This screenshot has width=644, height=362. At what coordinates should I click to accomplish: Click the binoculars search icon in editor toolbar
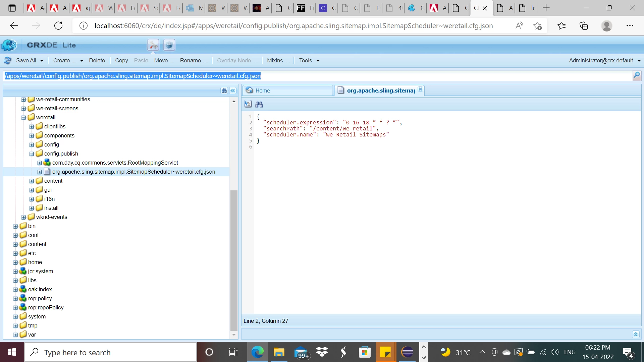click(259, 104)
